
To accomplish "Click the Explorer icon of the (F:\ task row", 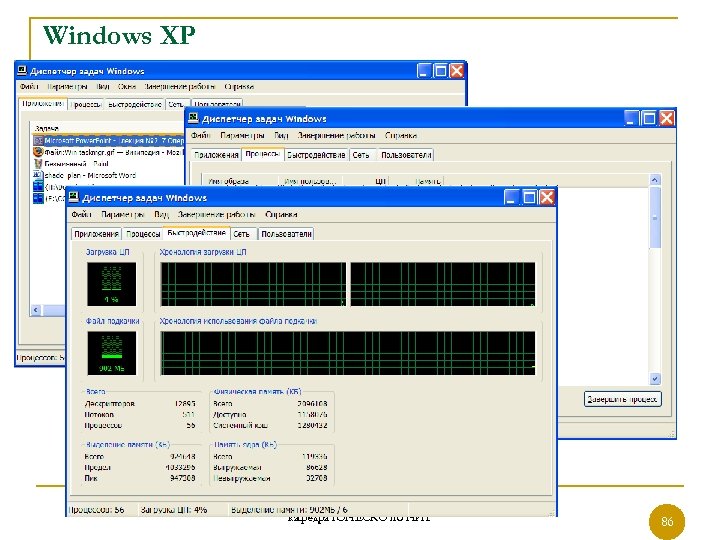I will click(39, 198).
